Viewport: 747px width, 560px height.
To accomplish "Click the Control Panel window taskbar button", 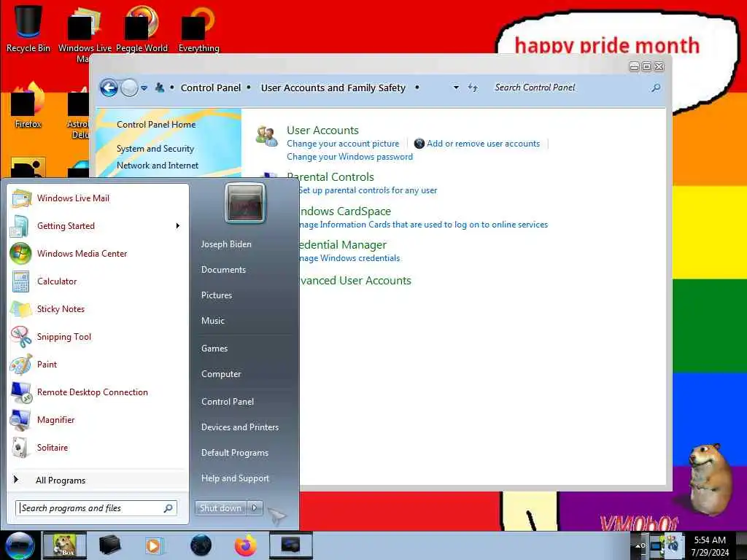I will point(290,545).
